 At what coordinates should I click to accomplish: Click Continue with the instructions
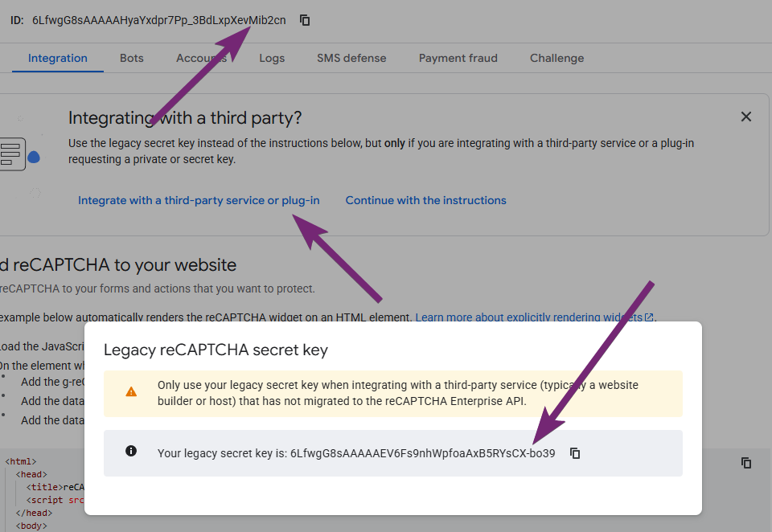pyautogui.click(x=426, y=200)
